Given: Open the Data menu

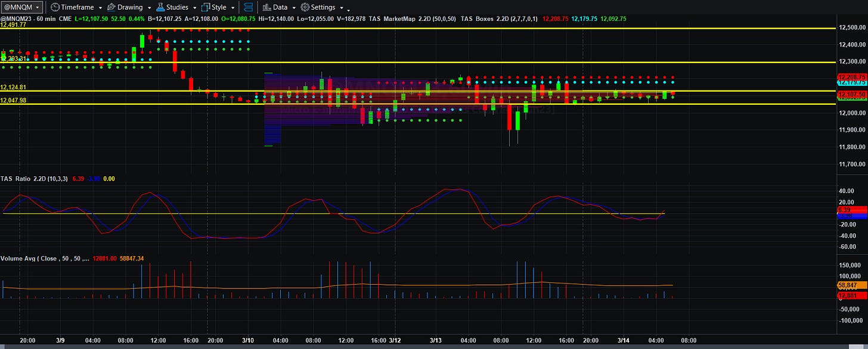Looking at the screenshot, I should (x=280, y=7).
